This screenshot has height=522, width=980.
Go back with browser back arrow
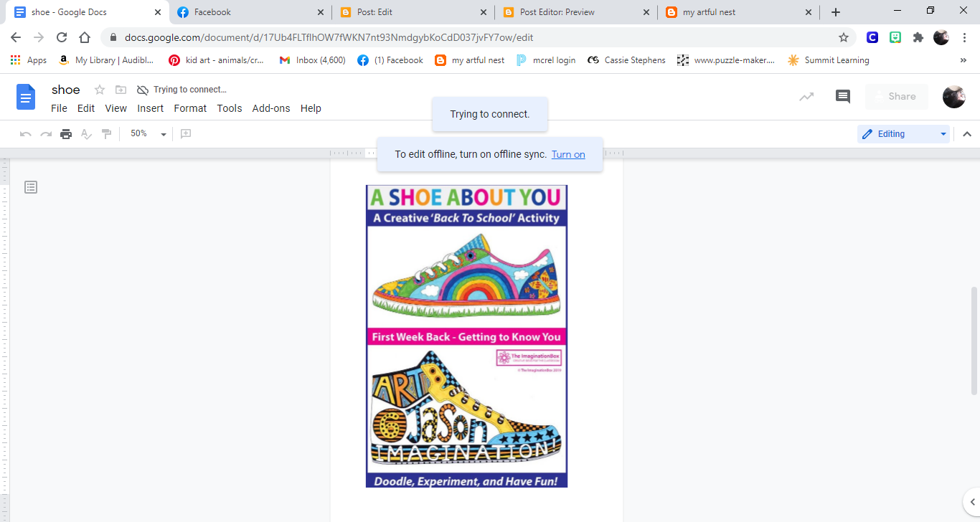coord(16,37)
